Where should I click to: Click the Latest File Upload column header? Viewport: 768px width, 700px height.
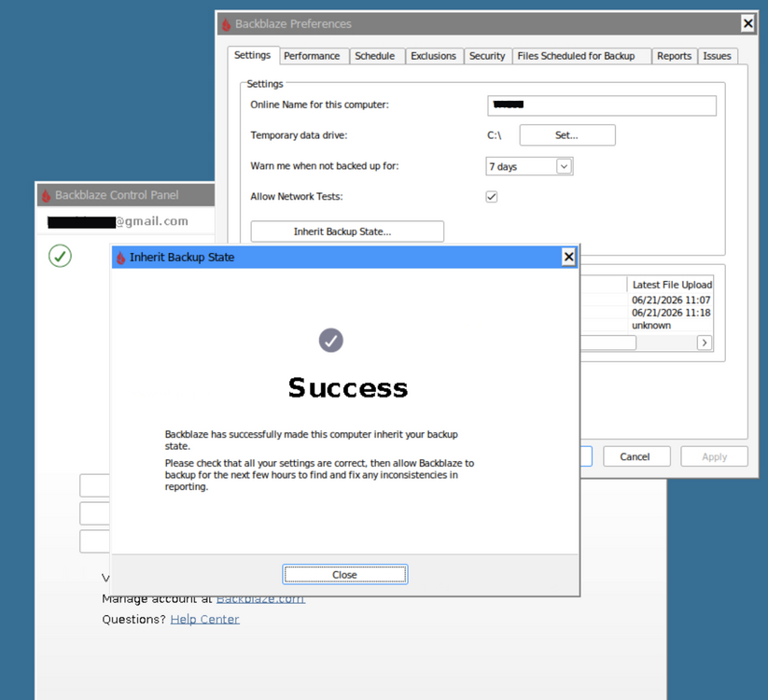click(x=672, y=285)
